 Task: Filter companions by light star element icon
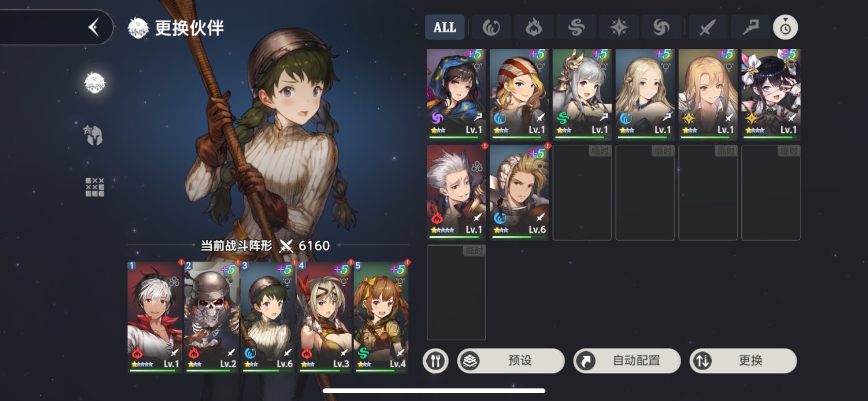tap(619, 27)
